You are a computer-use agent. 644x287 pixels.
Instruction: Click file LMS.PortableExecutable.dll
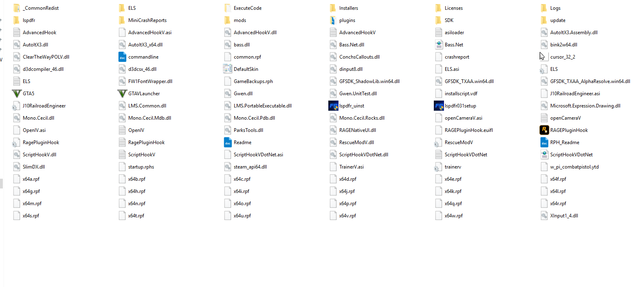(263, 106)
